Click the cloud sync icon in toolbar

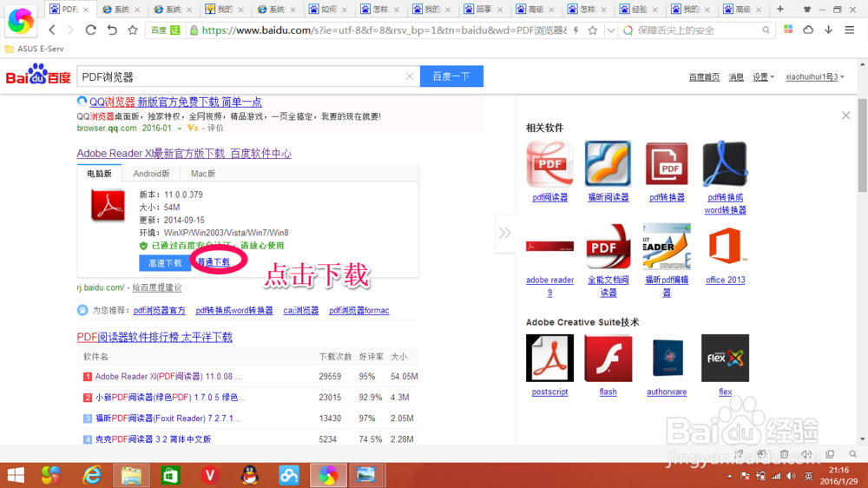(x=808, y=30)
